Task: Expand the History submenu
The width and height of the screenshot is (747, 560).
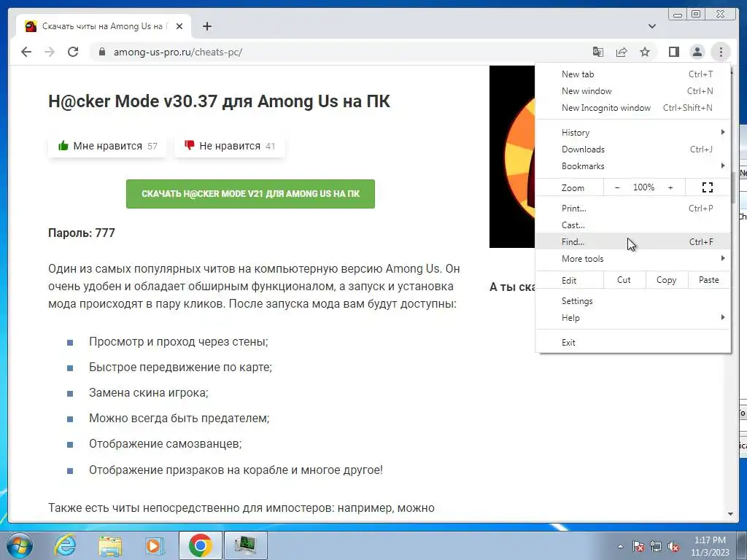Action: point(633,133)
